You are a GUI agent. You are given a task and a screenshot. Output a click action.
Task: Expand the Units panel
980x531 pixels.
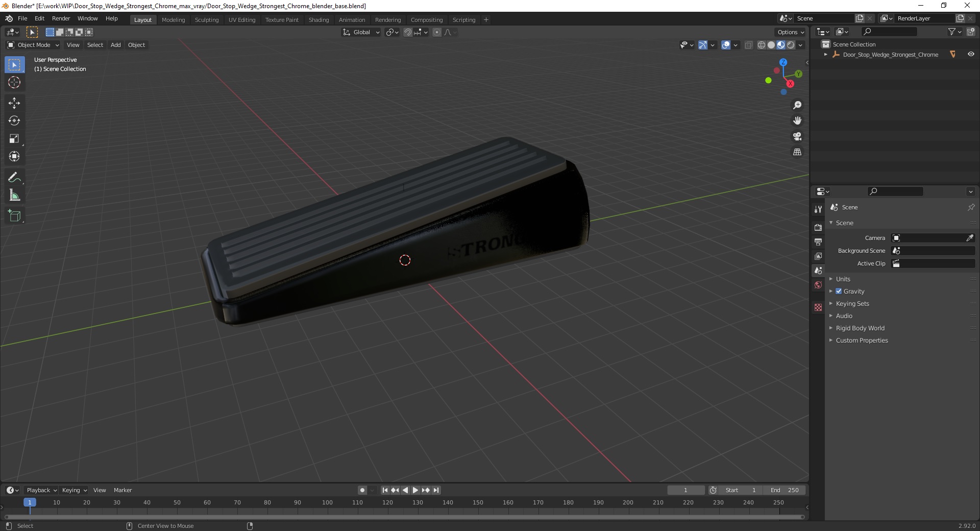(x=843, y=279)
